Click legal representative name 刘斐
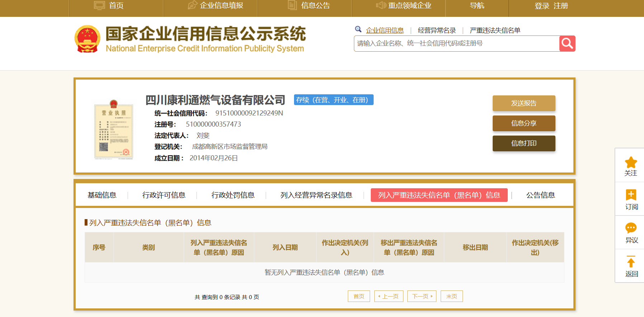 pos(203,136)
